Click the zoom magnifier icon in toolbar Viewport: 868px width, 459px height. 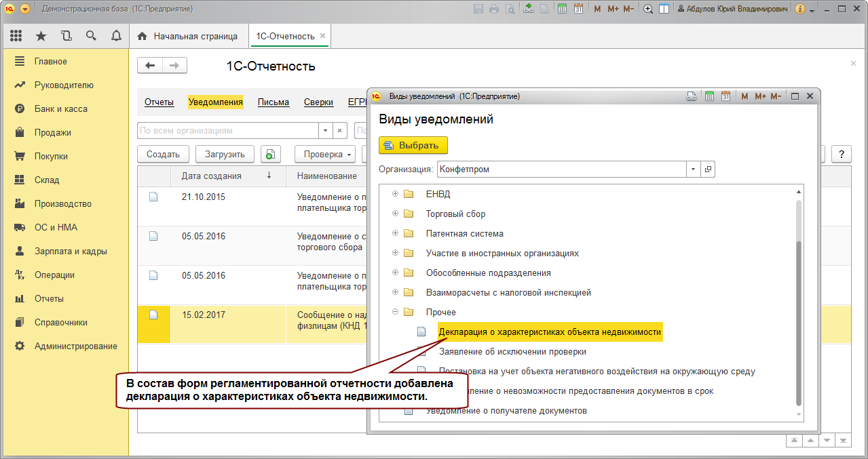point(648,9)
